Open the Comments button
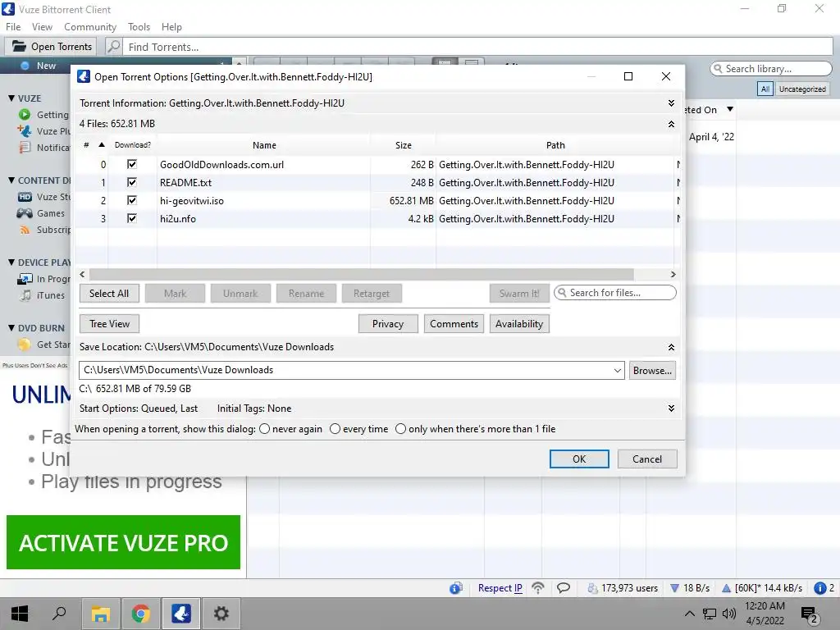Screen dimensions: 840x630 (x=454, y=324)
